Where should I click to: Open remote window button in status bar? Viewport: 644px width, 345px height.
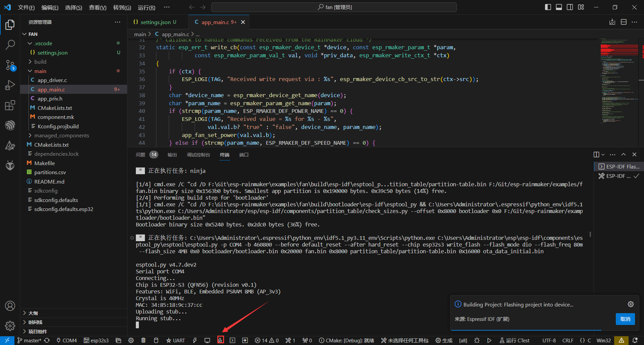[x=7, y=340]
